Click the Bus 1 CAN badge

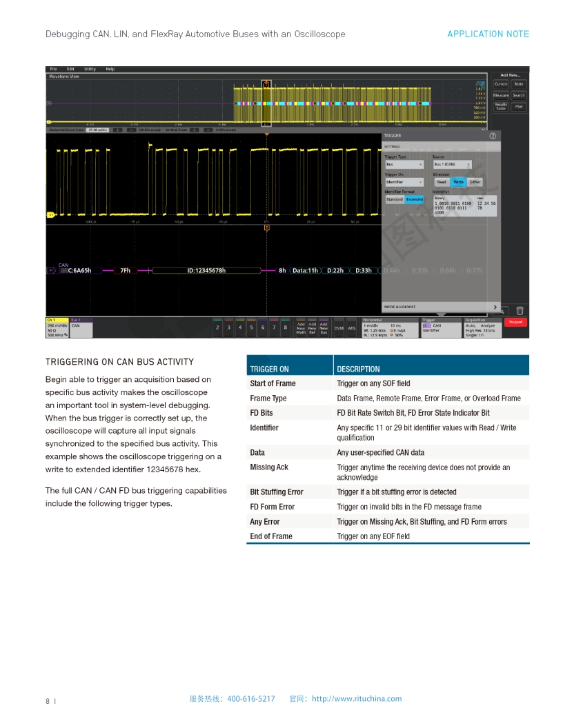[81, 327]
